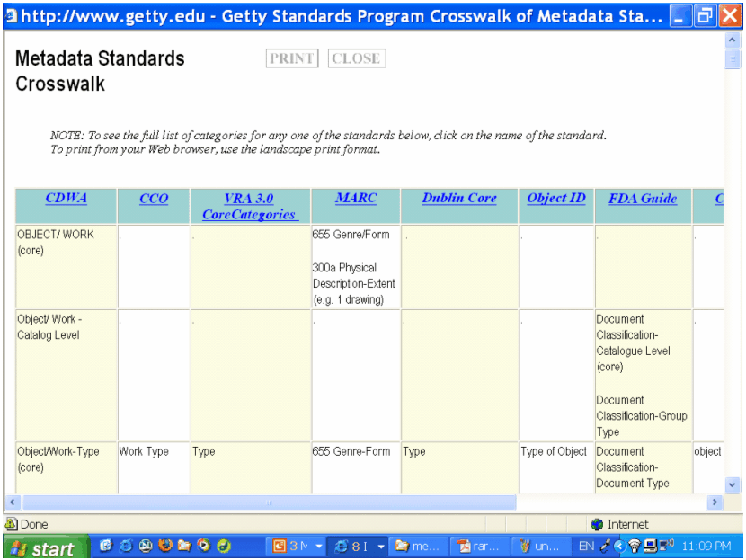Restore down the browser window
This screenshot has height=560, width=746.
point(705,17)
